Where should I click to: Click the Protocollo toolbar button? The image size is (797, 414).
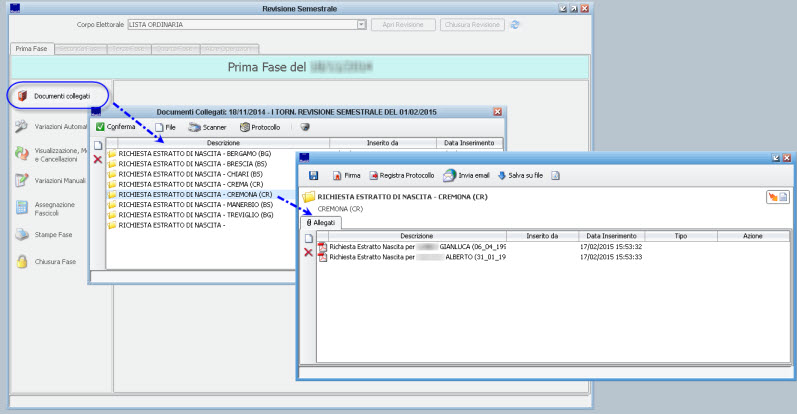[259, 127]
